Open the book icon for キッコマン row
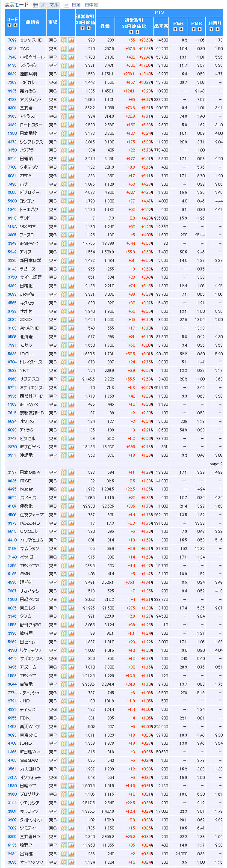The height and width of the screenshot is (868, 227). [x=63, y=811]
